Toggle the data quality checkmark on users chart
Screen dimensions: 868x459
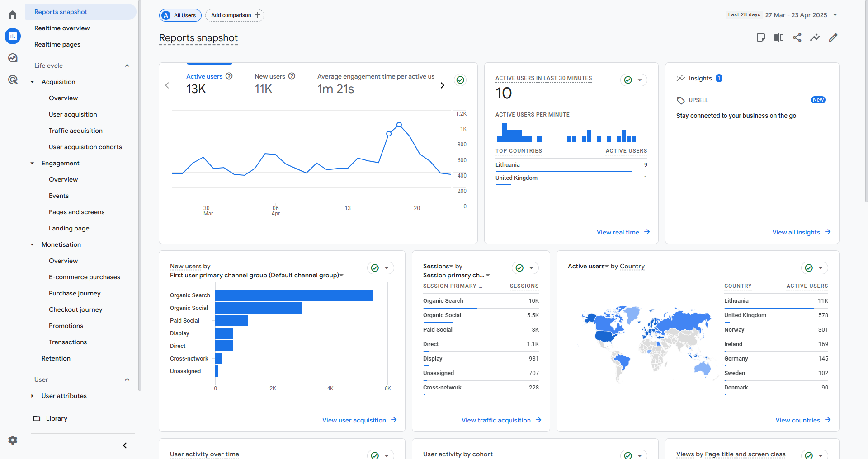(460, 80)
